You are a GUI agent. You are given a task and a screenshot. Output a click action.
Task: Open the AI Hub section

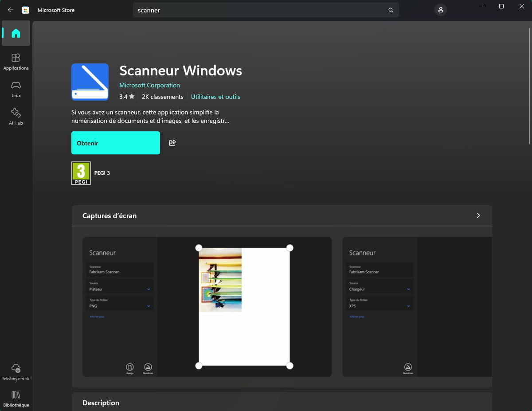tap(16, 116)
